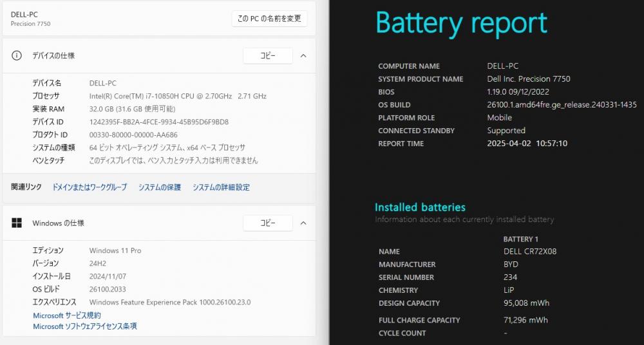Click the Windows logo icon beside Windows の仕様
Image resolution: width=644 pixels, height=345 pixels.
click(17, 223)
